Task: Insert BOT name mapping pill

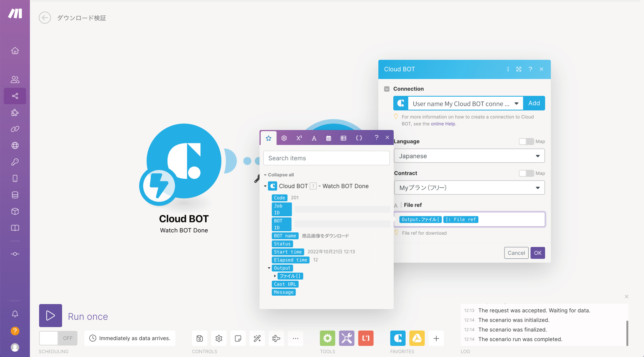Action: [285, 236]
